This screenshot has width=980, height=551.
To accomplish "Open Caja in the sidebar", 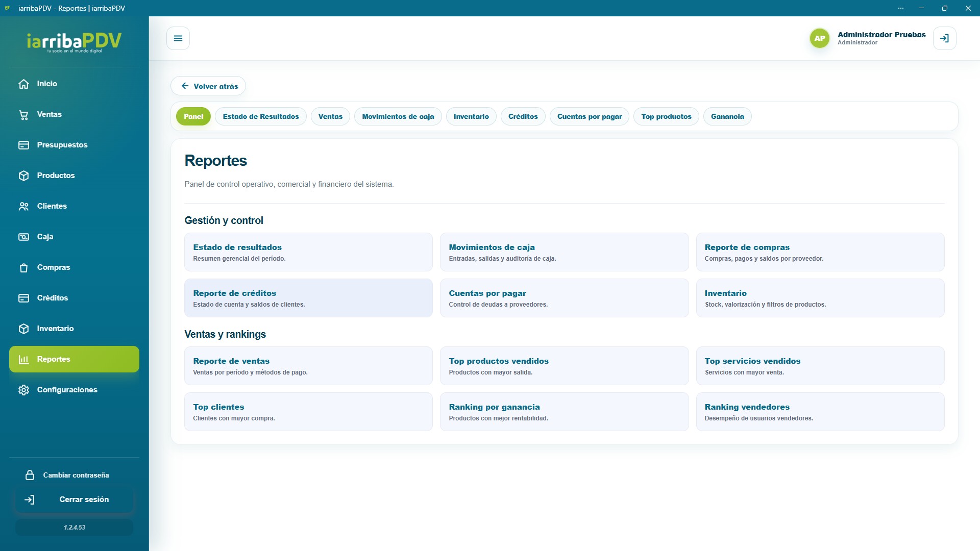I will [74, 237].
